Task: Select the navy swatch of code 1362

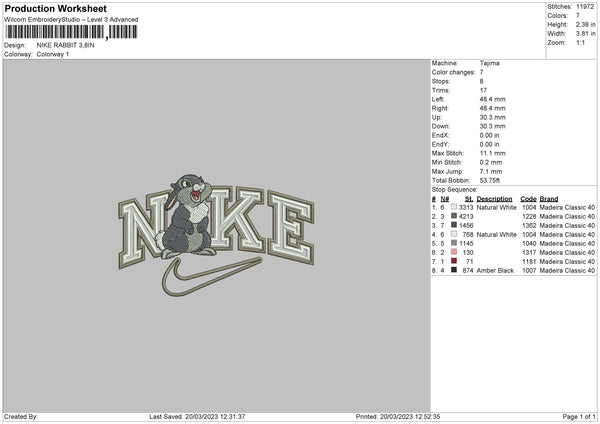Action: tap(454, 225)
